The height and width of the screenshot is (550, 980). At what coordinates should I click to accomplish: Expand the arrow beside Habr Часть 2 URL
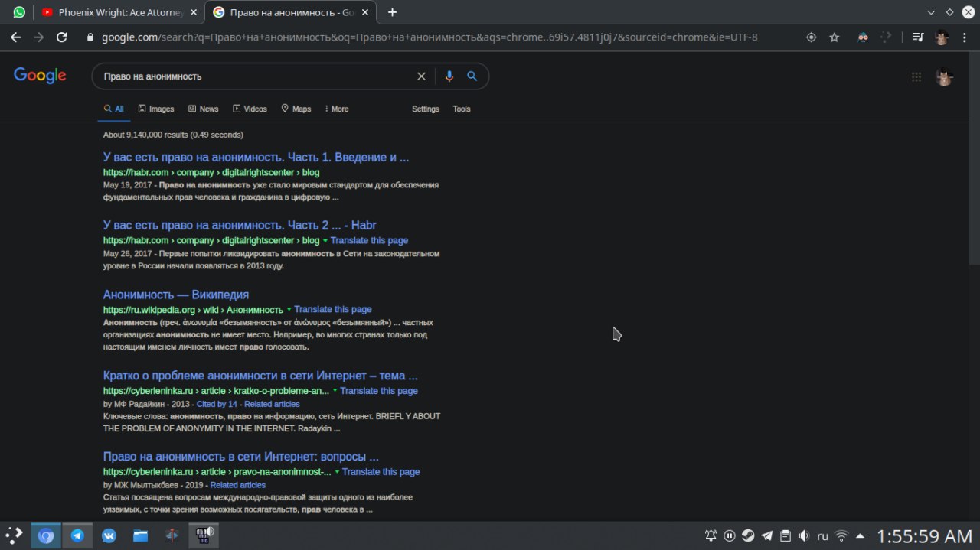coord(325,241)
